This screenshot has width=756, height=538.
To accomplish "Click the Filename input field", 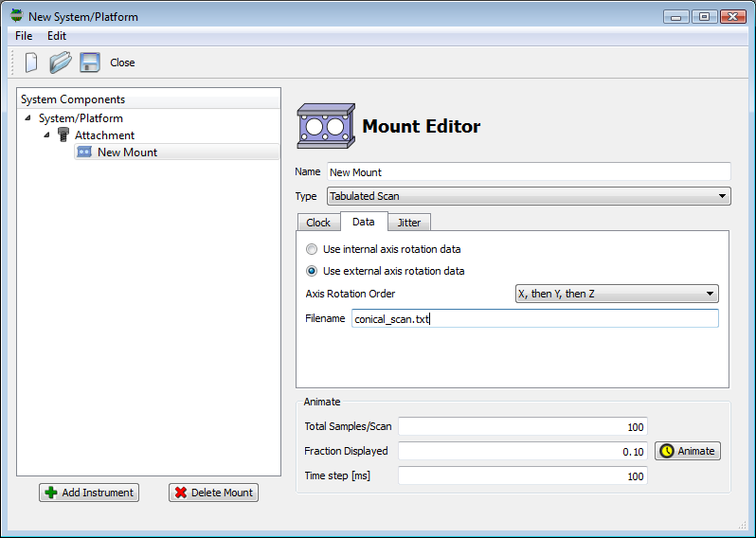I will (534, 318).
